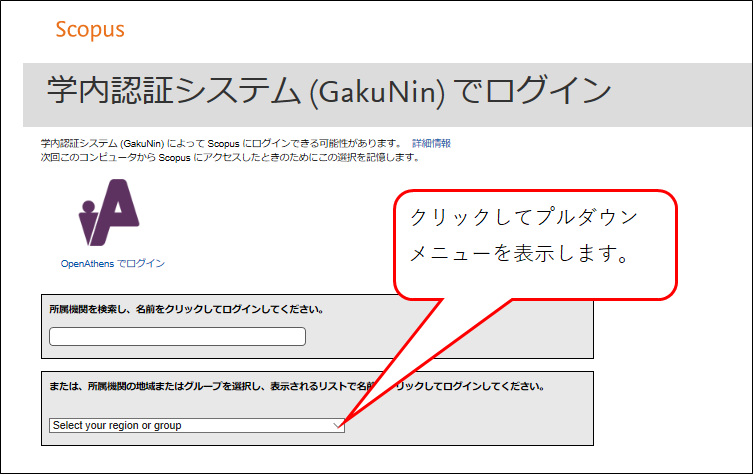Screen dimensions: 753x474
Task: Open Select your region or group dropdown
Action: coord(197,425)
